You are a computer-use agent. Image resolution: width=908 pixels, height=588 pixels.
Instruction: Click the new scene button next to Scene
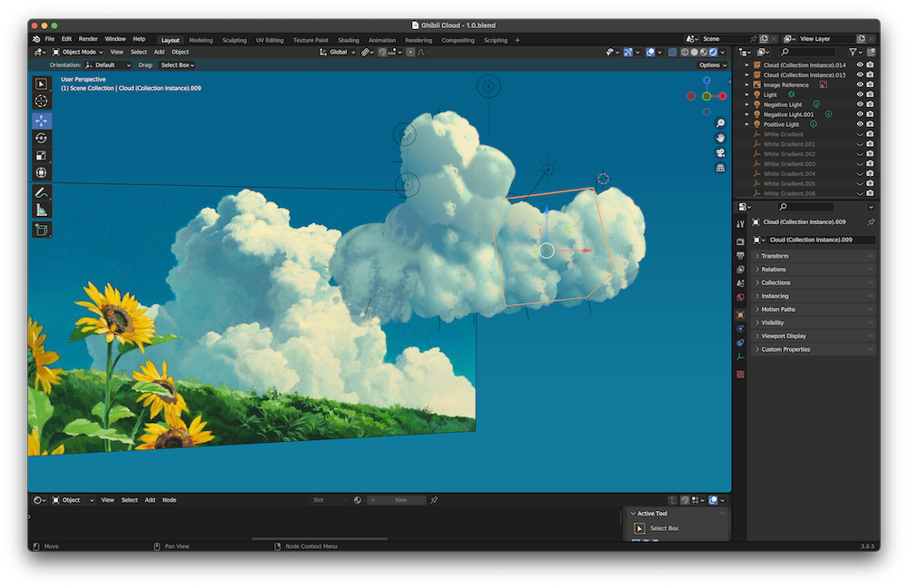764,39
